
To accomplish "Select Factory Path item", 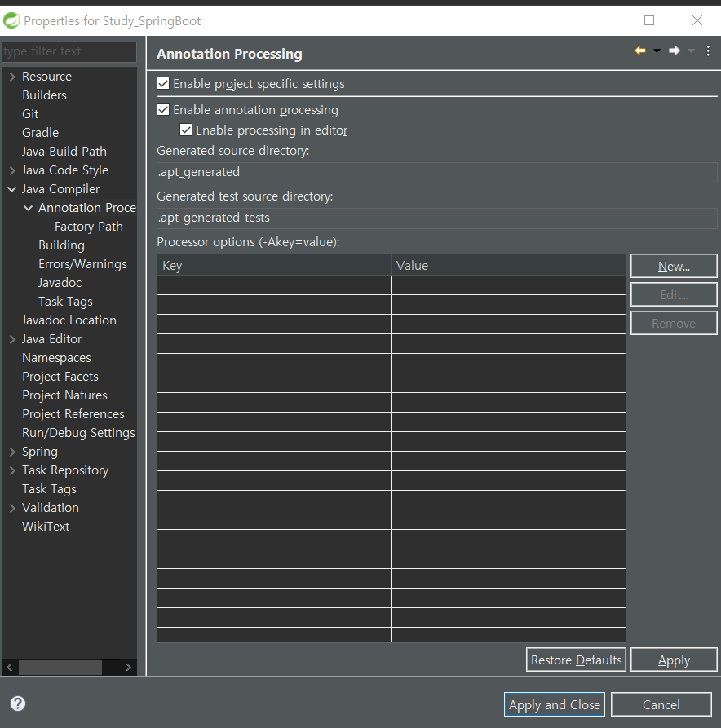I will tap(89, 227).
